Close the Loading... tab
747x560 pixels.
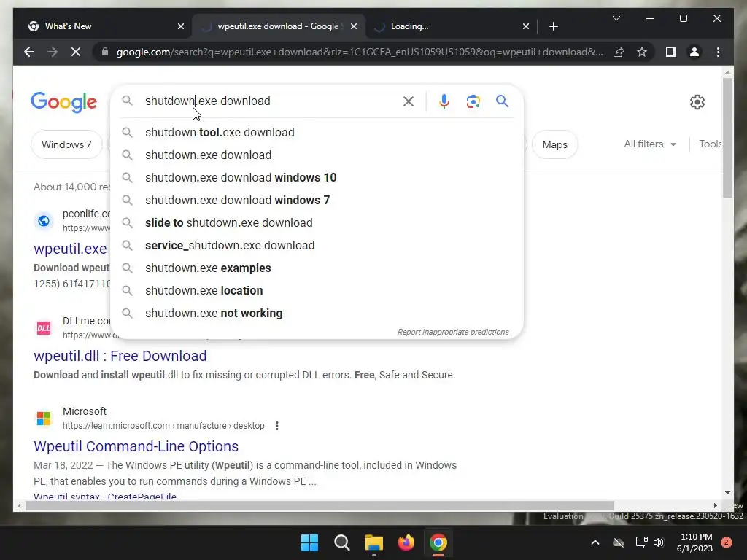pyautogui.click(x=525, y=26)
